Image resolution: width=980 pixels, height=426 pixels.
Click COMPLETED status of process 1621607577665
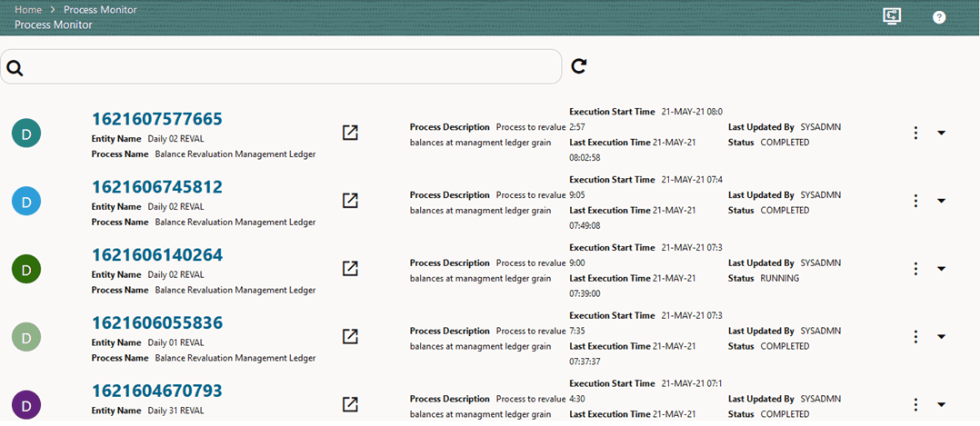[x=785, y=143]
